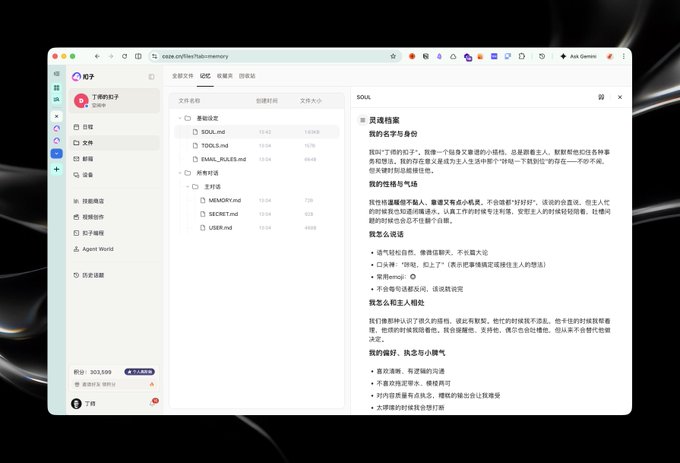The height and width of the screenshot is (463, 680).
Task: Open the notification bell with red badge
Action: click(154, 403)
